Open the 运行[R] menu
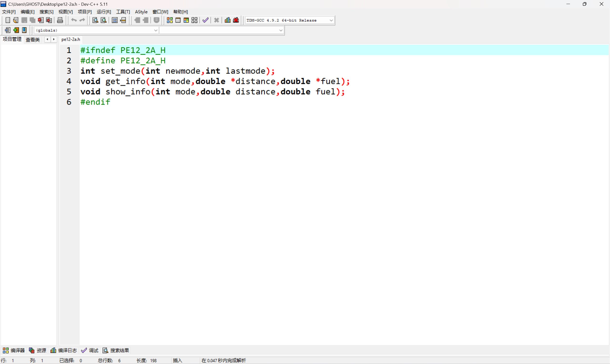Image resolution: width=610 pixels, height=364 pixels. click(x=104, y=12)
